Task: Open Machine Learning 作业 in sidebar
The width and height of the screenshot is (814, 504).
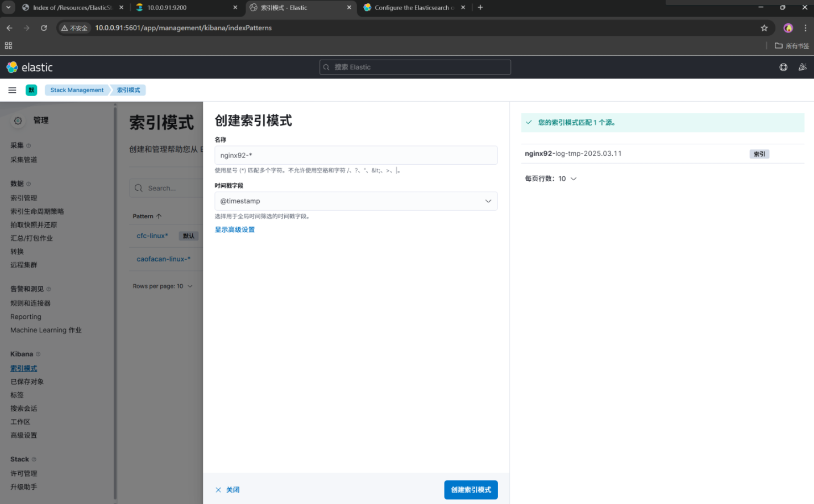Action: coord(46,330)
